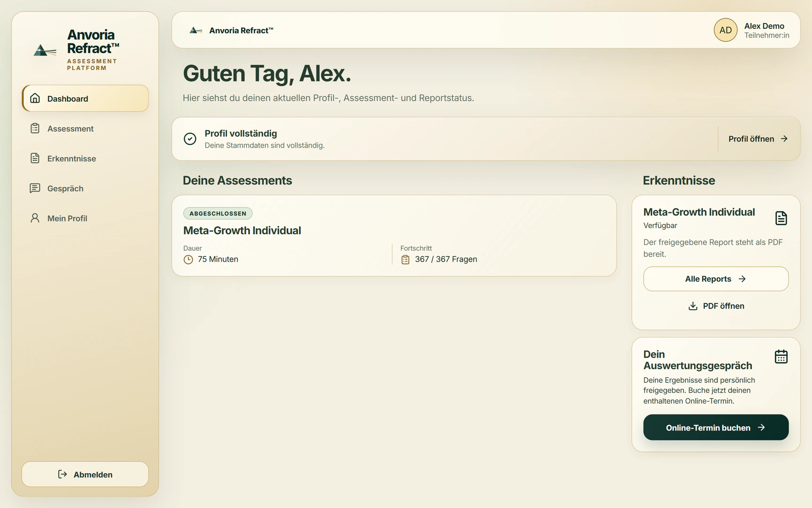
Task: Click the Abmelden logout button
Action: tap(85, 474)
